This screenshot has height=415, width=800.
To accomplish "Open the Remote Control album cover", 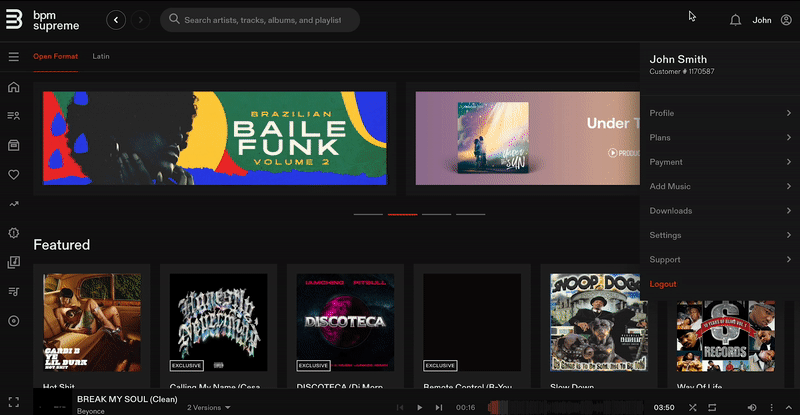I will pyautogui.click(x=472, y=323).
